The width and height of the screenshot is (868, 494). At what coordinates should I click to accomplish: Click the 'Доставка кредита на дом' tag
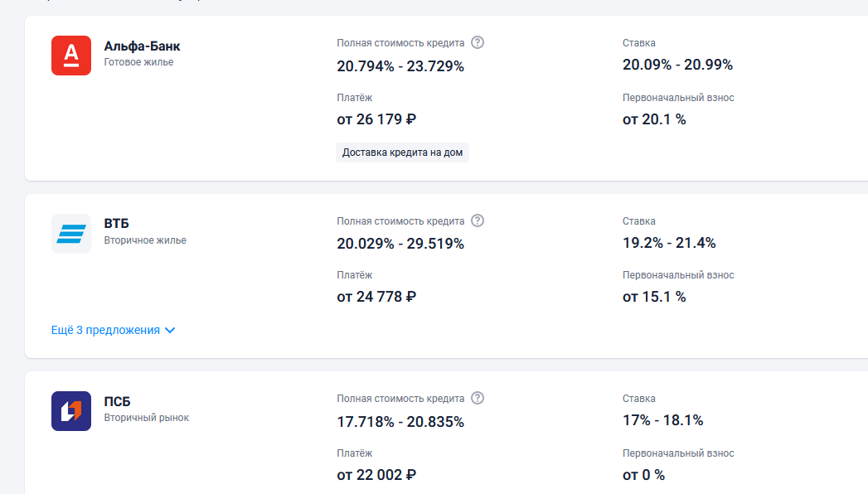(402, 153)
